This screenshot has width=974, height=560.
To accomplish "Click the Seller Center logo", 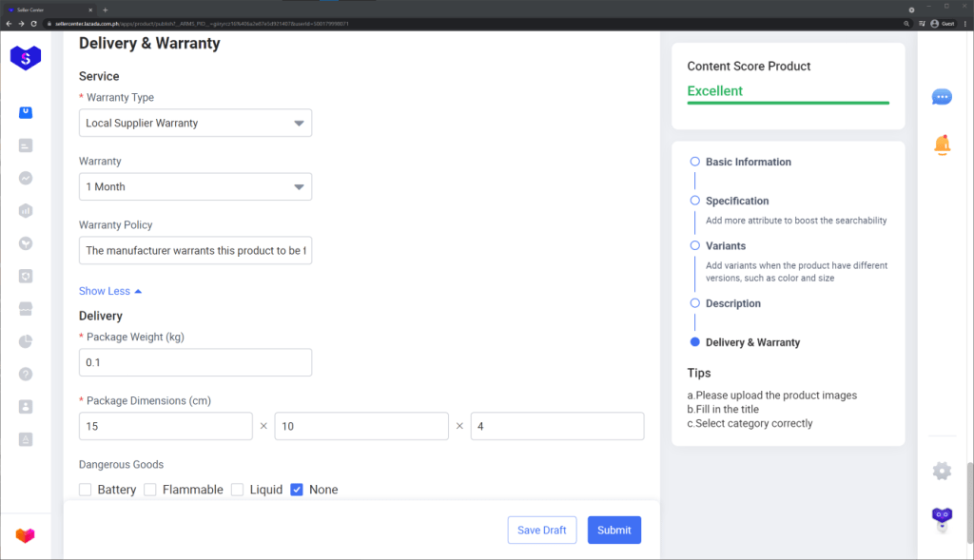I will click(x=26, y=57).
